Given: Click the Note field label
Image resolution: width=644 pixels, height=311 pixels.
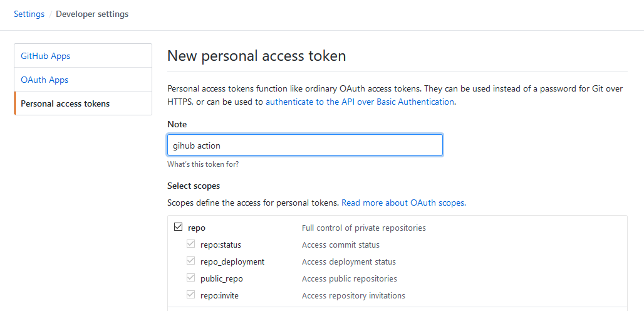Looking at the screenshot, I should point(177,124).
